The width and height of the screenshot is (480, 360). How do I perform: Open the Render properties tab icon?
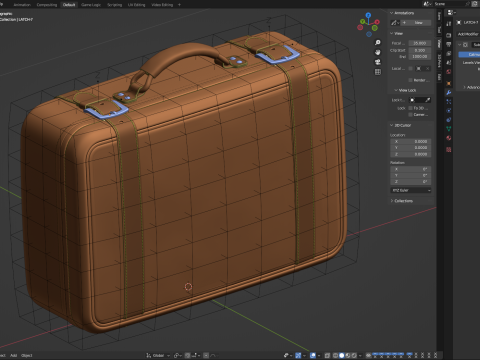point(449,35)
